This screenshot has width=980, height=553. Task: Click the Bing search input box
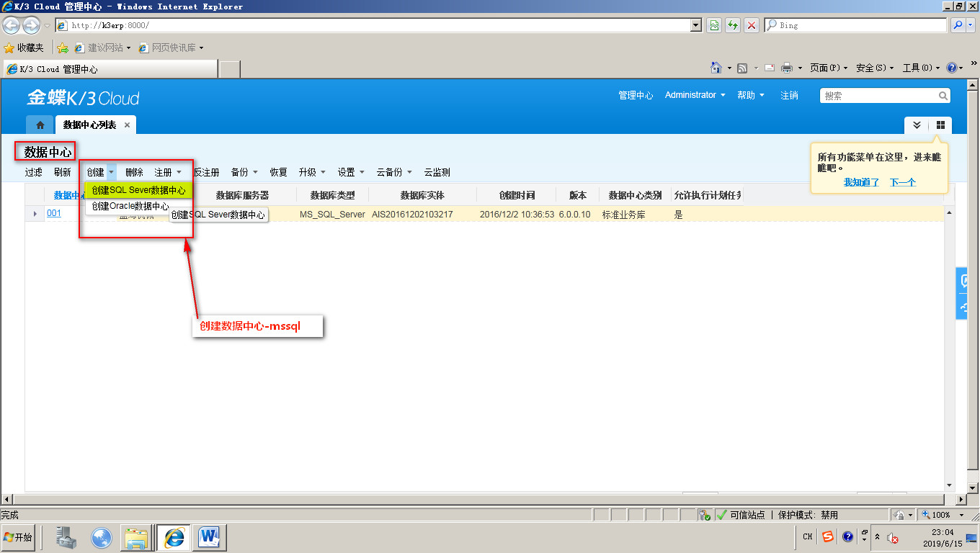856,25
